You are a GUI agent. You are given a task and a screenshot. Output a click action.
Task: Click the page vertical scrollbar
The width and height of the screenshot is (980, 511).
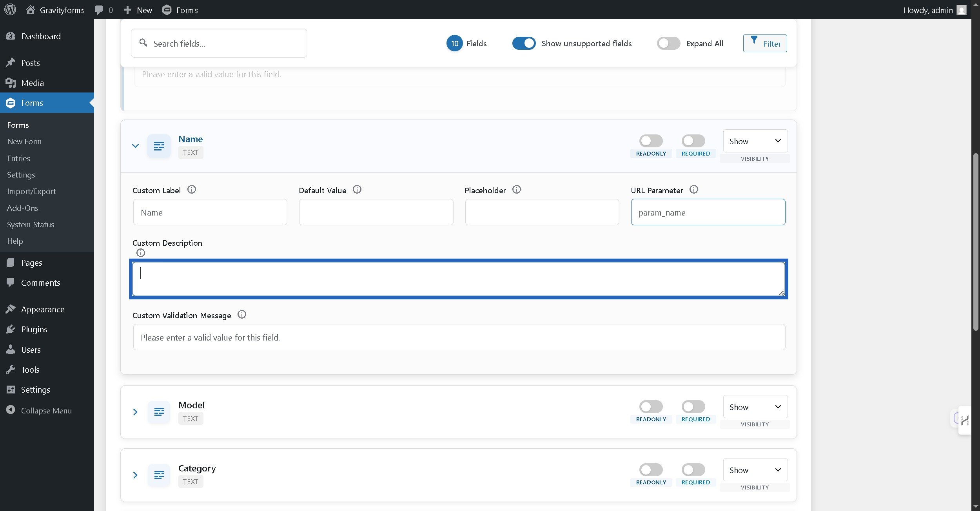pyautogui.click(x=975, y=243)
